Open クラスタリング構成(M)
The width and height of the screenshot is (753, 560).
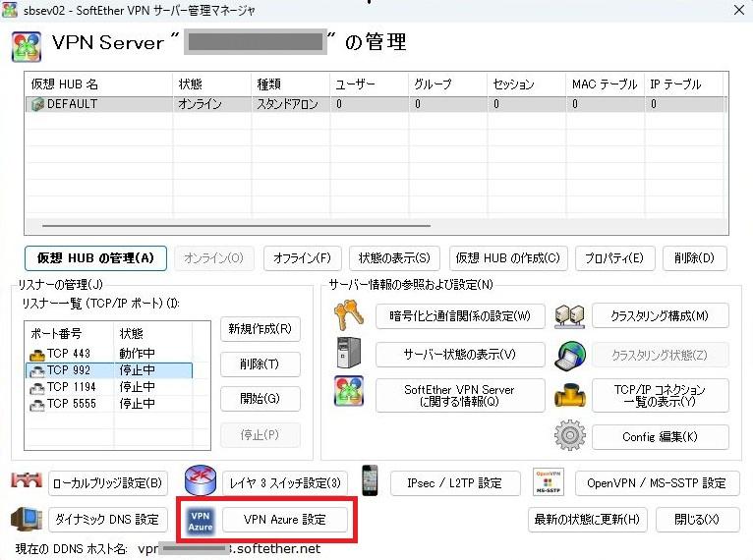point(661,315)
